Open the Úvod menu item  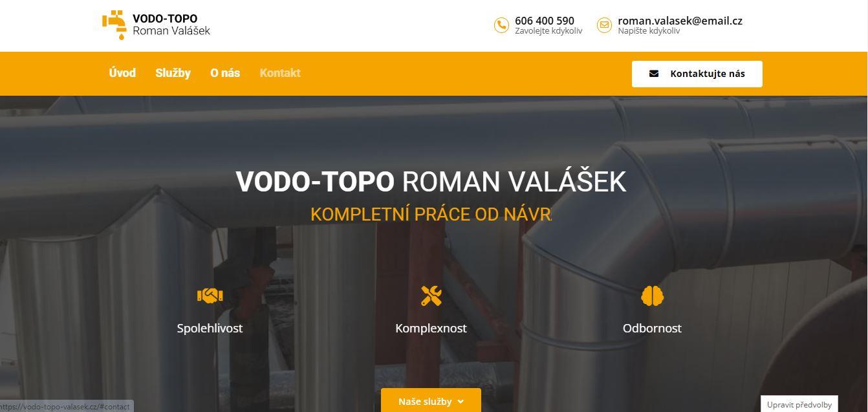click(122, 73)
